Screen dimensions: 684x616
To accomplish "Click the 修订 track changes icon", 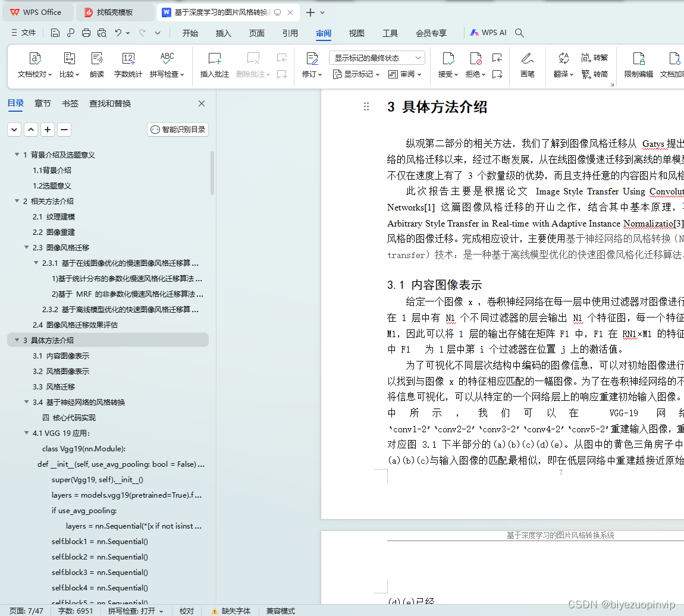I will (312, 58).
